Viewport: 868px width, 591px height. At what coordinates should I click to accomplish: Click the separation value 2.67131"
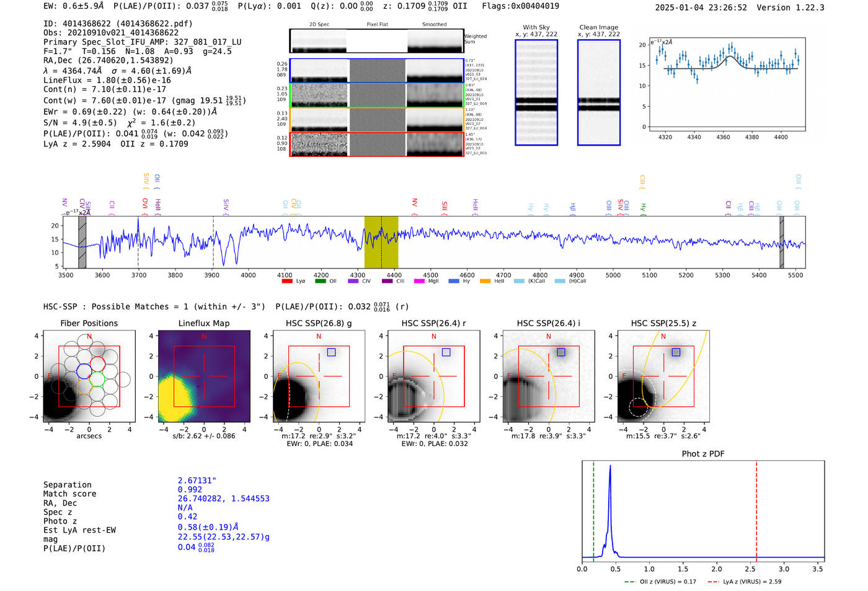point(197,481)
